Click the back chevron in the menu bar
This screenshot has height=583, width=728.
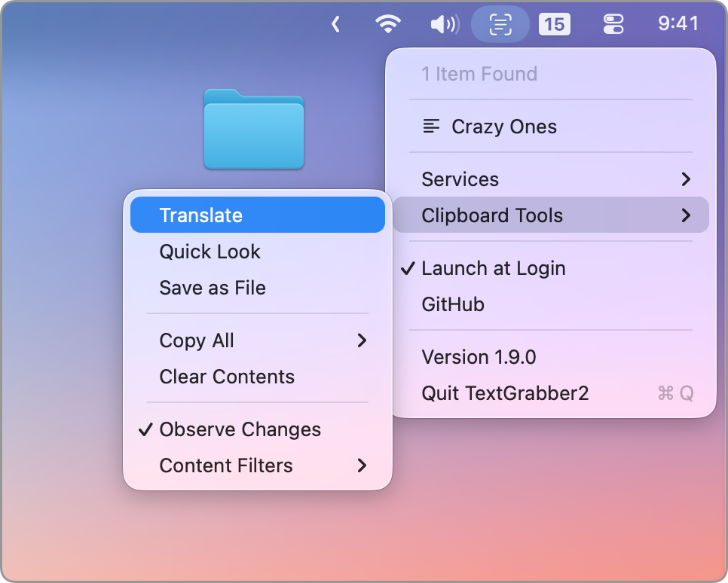point(335,23)
